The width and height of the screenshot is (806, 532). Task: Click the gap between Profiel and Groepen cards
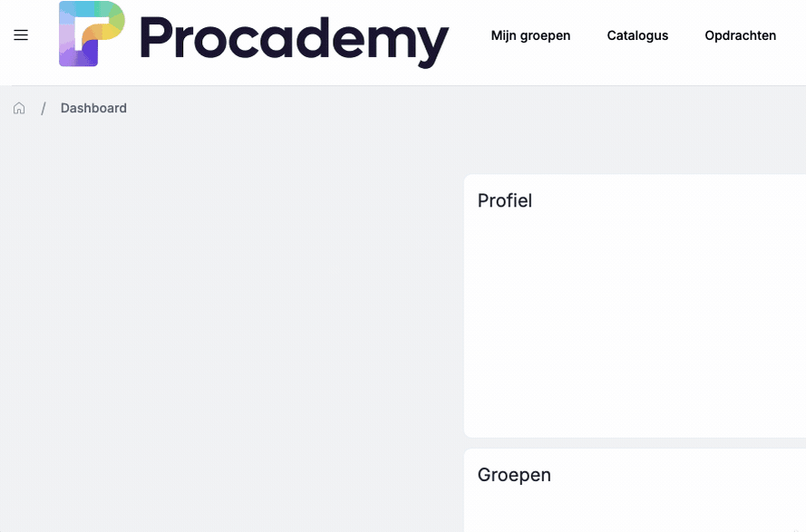(635, 443)
